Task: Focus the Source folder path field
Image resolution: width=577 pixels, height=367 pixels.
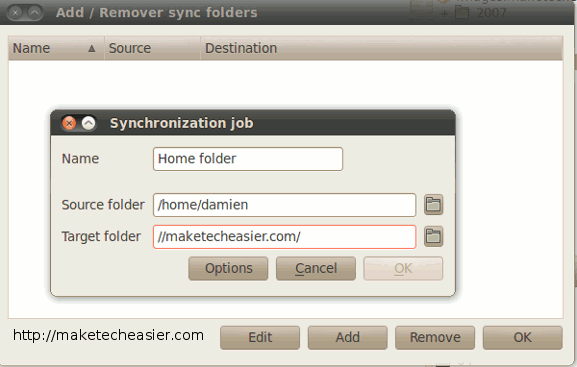Action: point(284,205)
